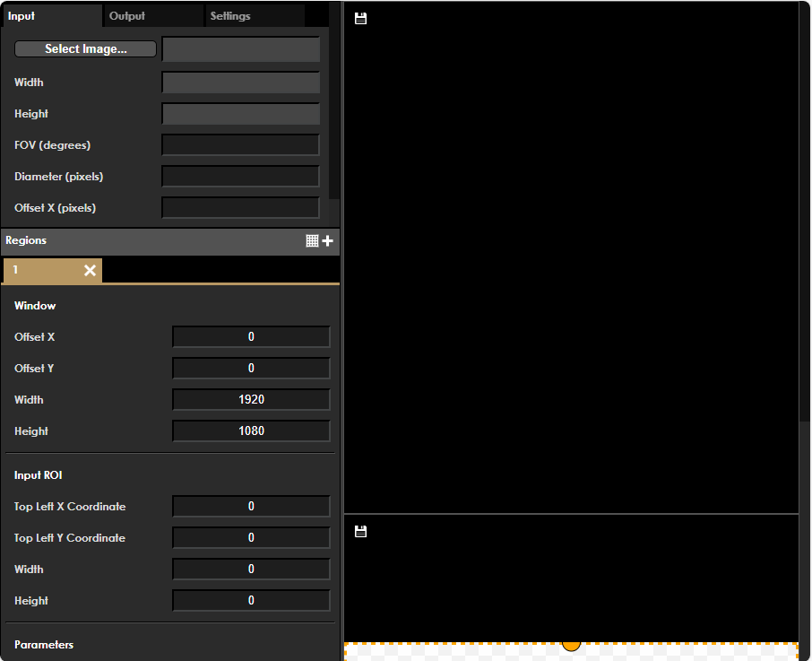Click the Window Height field showing 1080
This screenshot has width=812, height=661.
point(251,431)
